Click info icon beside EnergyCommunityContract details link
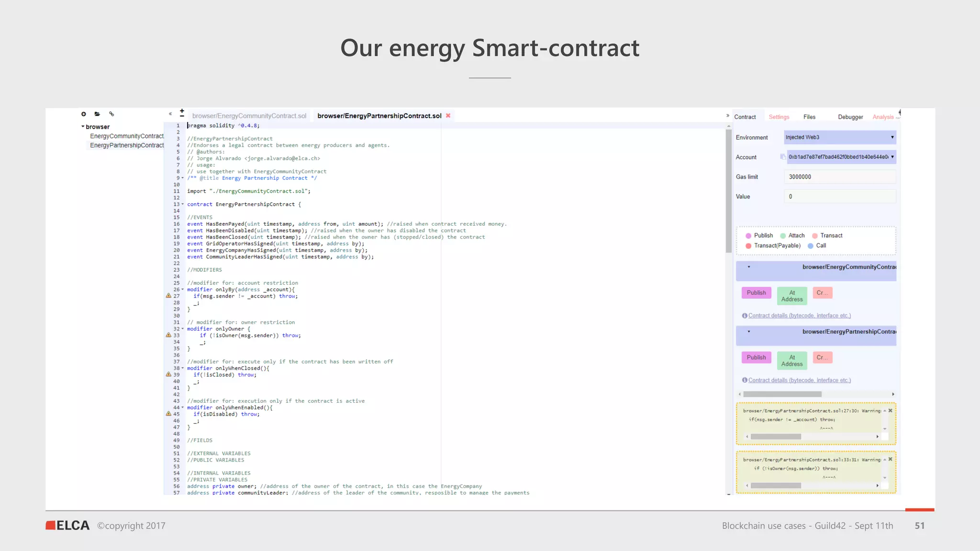The width and height of the screenshot is (980, 551). point(745,316)
